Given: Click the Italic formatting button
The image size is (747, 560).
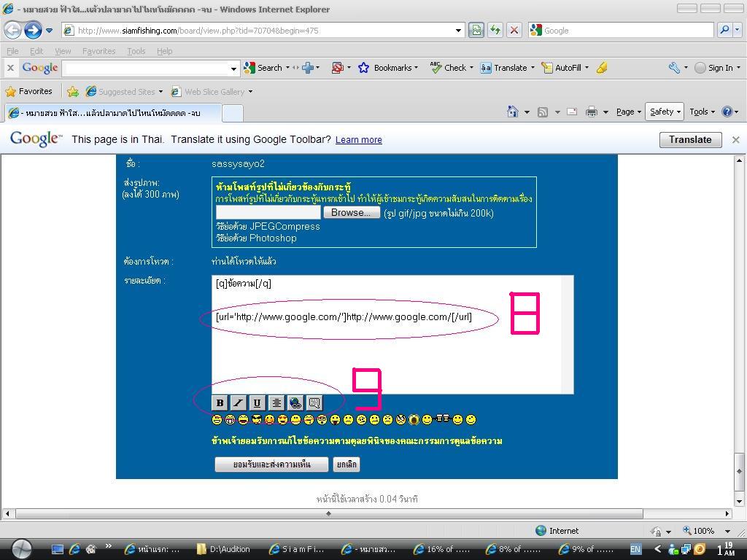Looking at the screenshot, I should [x=239, y=402].
